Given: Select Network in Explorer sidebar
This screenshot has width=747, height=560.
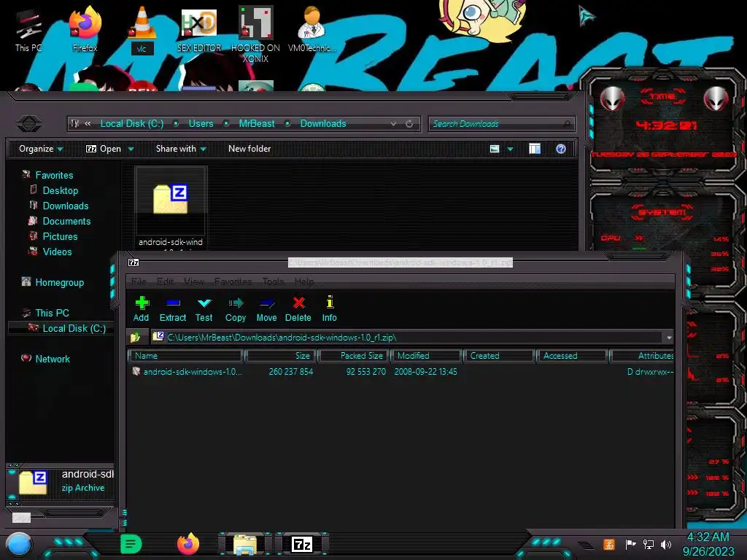Looking at the screenshot, I should click(53, 359).
